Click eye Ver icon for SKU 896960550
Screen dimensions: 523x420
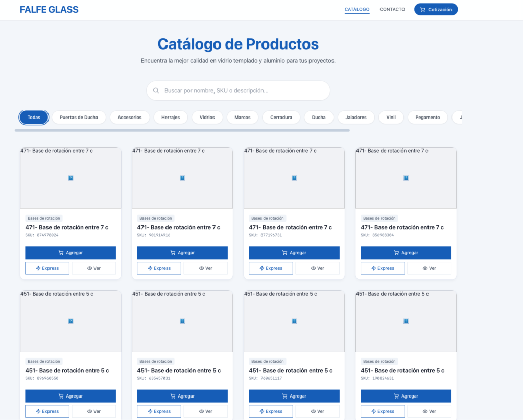coord(89,411)
